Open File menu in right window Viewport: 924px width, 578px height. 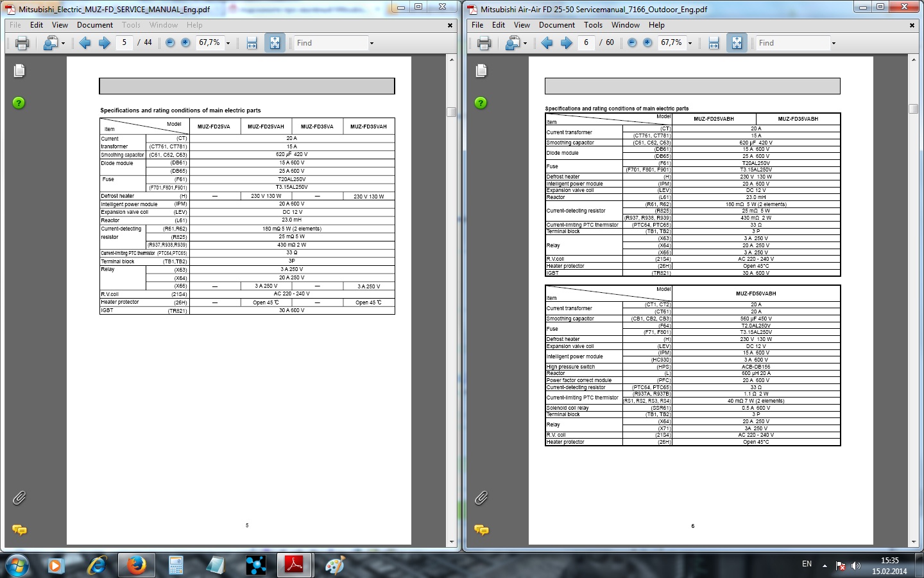pos(477,25)
